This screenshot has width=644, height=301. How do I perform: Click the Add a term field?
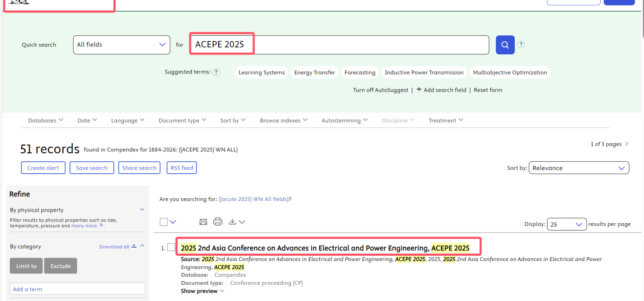click(x=78, y=289)
